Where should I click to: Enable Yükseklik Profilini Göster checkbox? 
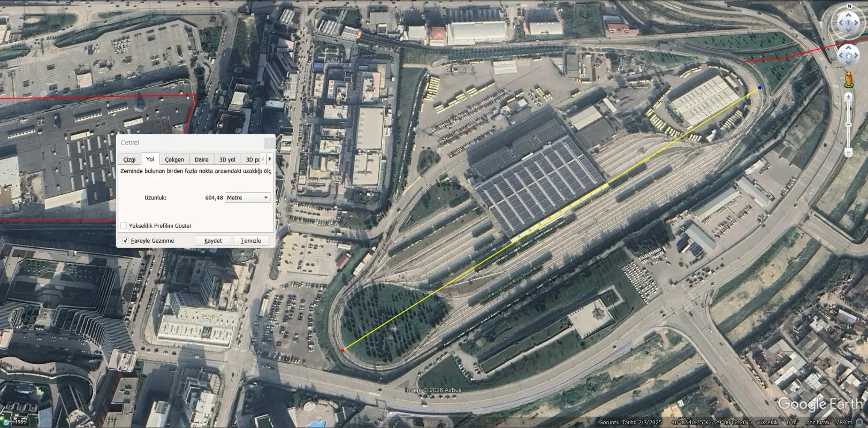click(x=124, y=226)
